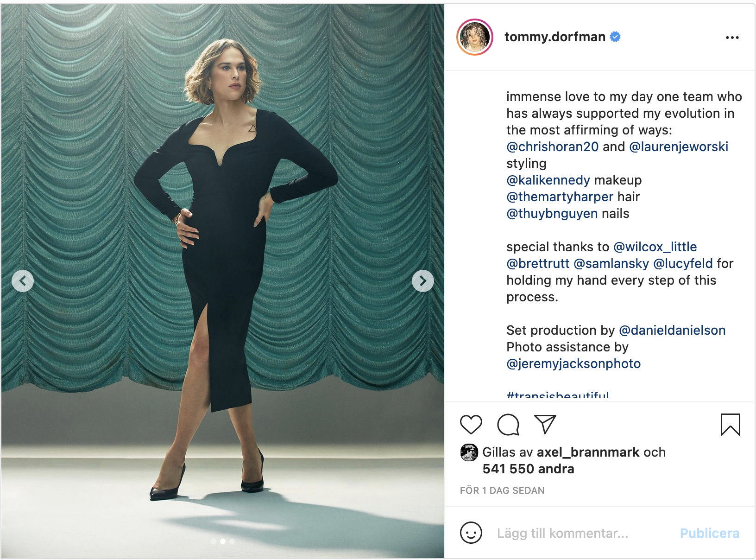Image resolution: width=756 pixels, height=560 pixels.
Task: Open the emoji picker smiley icon
Action: pyautogui.click(x=471, y=533)
